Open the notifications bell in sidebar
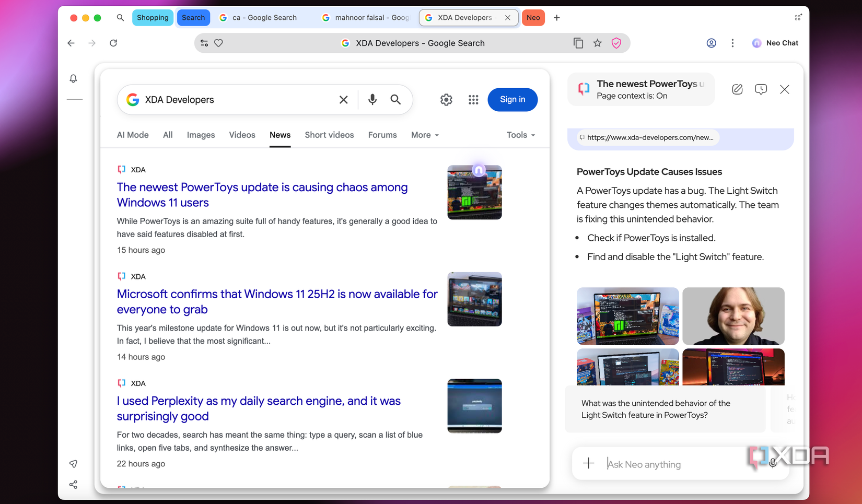 pos(73,78)
